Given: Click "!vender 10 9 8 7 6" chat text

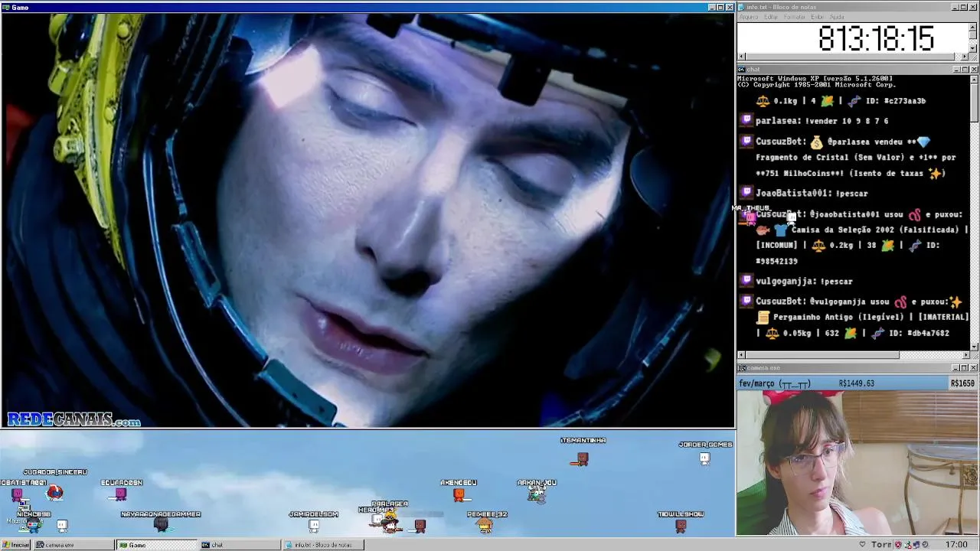Looking at the screenshot, I should (x=845, y=121).
